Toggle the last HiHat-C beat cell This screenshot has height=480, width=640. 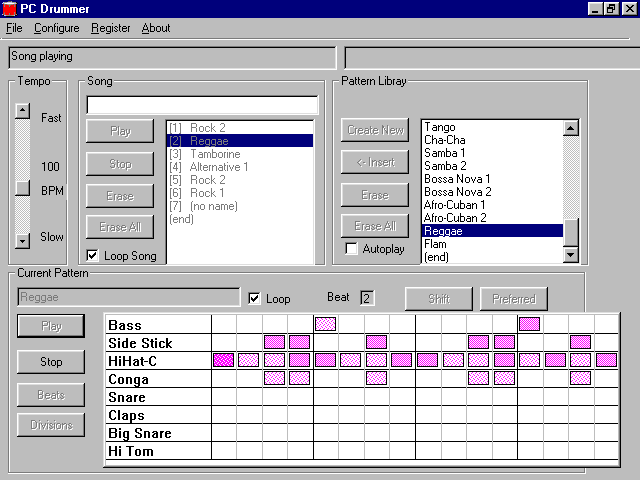(x=606, y=360)
